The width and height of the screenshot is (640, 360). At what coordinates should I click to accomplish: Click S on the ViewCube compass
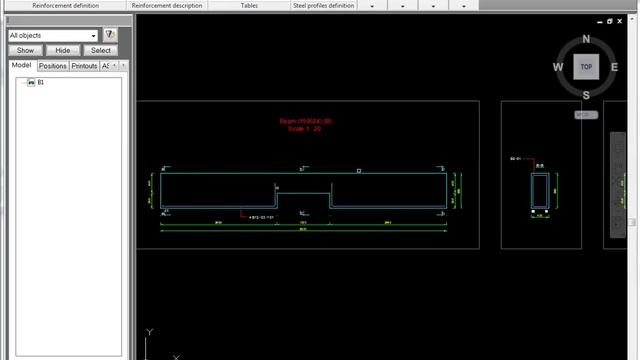[586, 95]
